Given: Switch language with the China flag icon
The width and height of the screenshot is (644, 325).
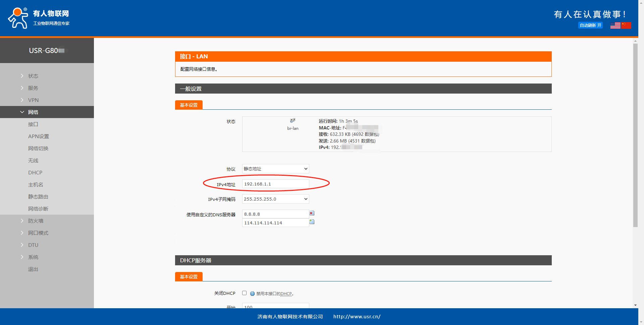Looking at the screenshot, I should [x=626, y=25].
